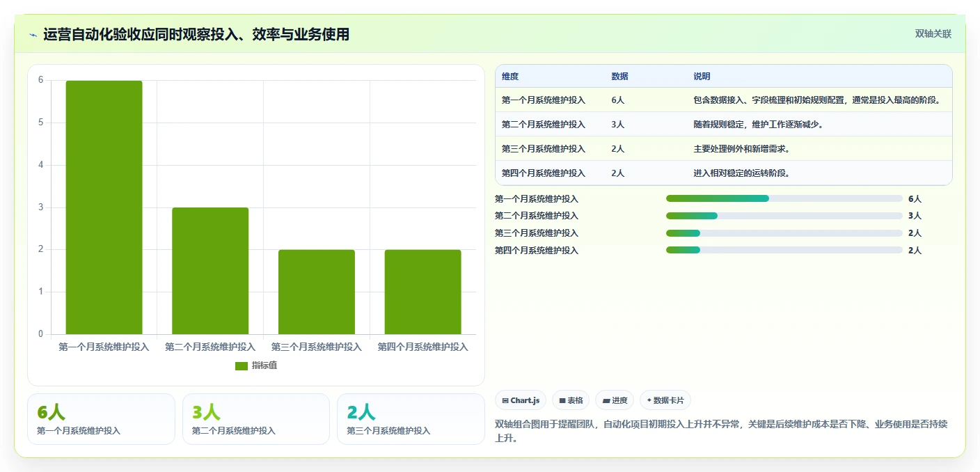This screenshot has width=980, height=472.
Task: Click the progress bar for 第四个月系统维护投入
Action: click(784, 250)
